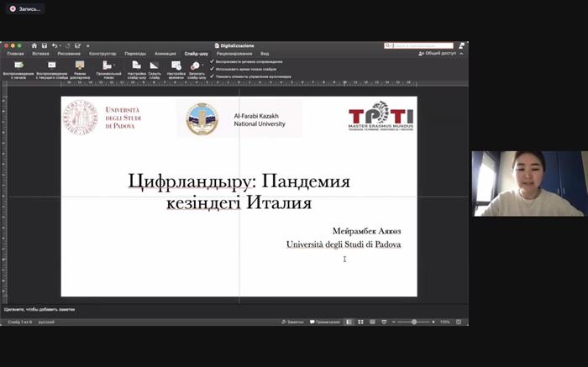588x367 pixels.
Task: Collapse the ribbon with the chevron
Action: click(461, 53)
